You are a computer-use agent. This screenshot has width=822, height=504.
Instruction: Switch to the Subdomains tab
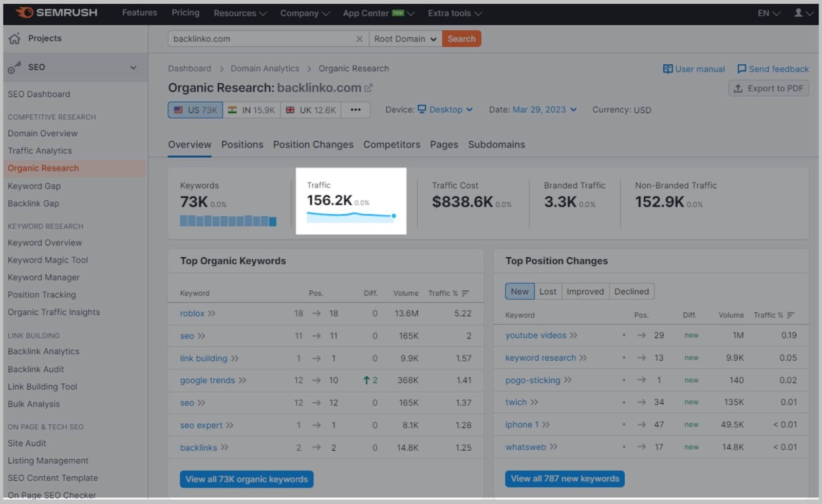coord(496,145)
